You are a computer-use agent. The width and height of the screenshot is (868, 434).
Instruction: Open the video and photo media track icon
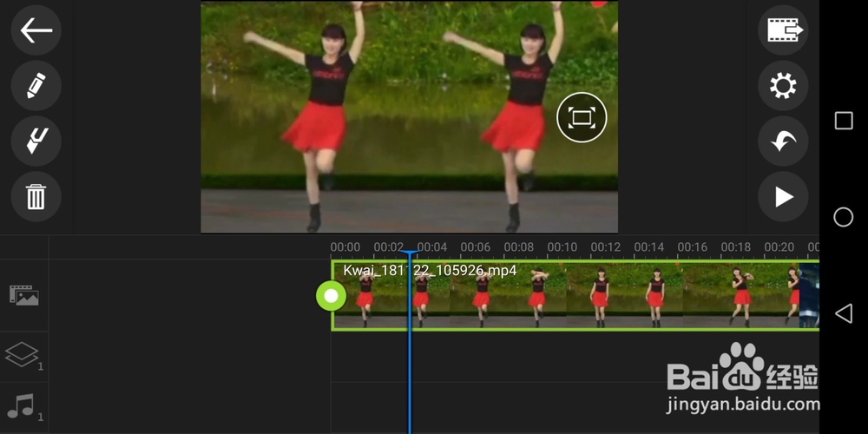pos(23,295)
